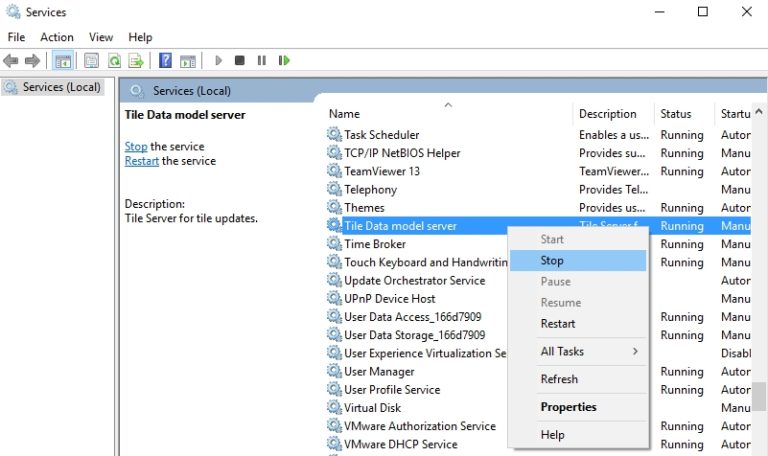Select Services (Local) in the console tree
Image resolution: width=768 pixels, height=456 pixels.
[x=61, y=87]
